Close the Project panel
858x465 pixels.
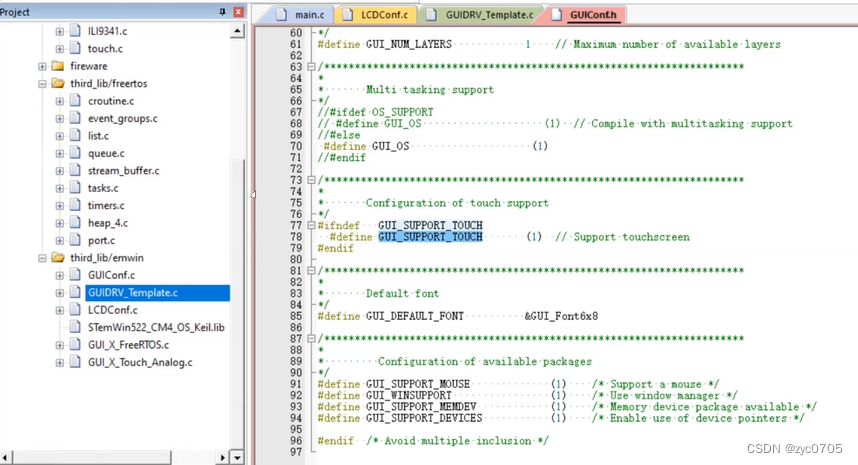(239, 11)
